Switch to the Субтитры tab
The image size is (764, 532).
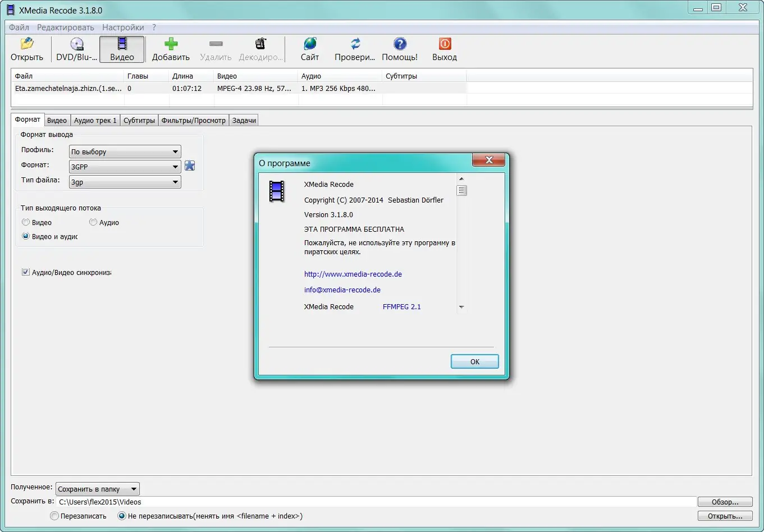[139, 120]
